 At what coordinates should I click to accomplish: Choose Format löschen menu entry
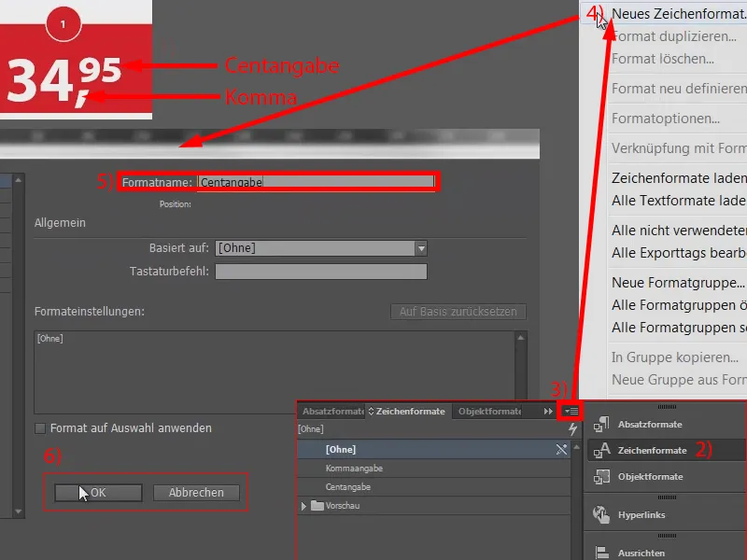[x=663, y=59]
